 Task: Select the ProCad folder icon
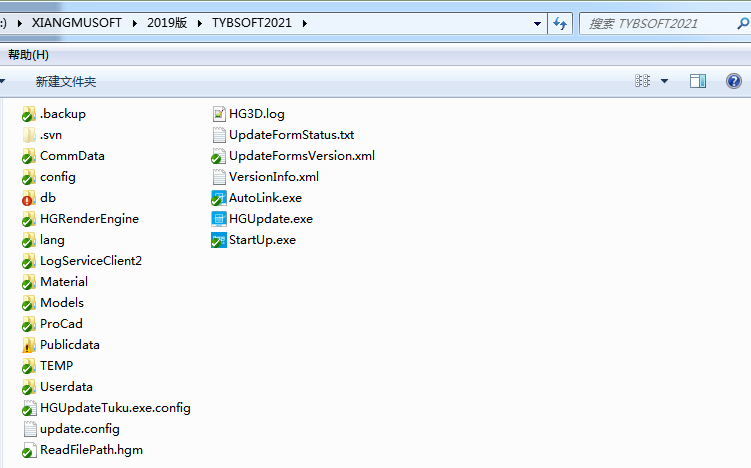29,324
